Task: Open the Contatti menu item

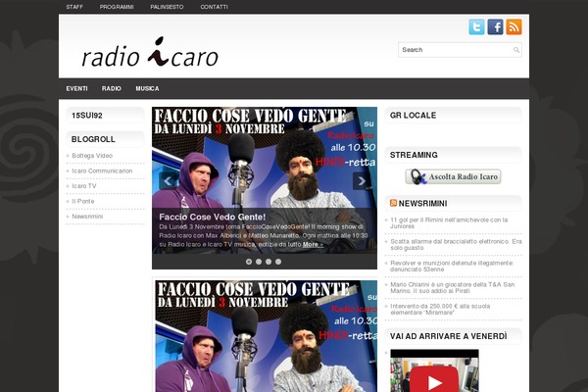Action: pyautogui.click(x=214, y=7)
